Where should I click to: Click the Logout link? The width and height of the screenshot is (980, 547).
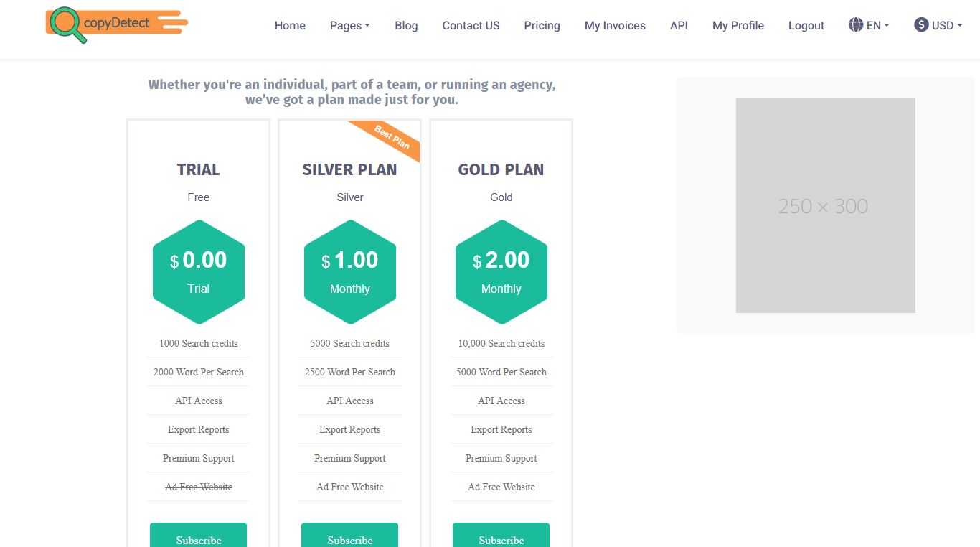(x=806, y=26)
